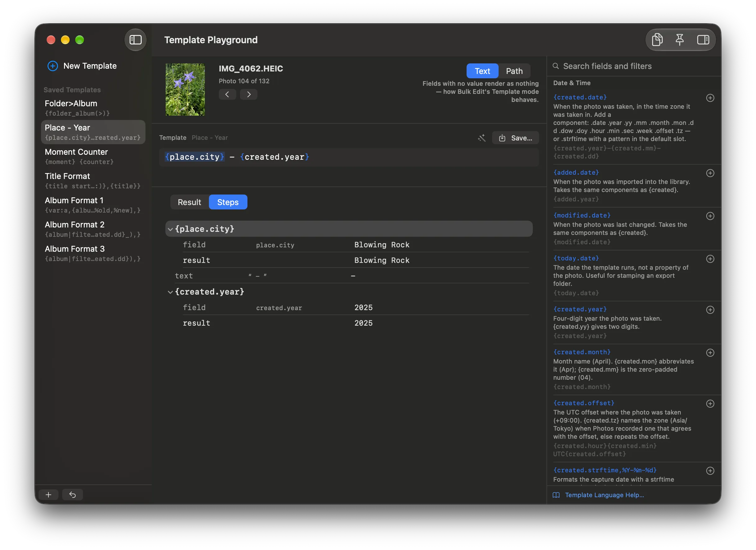
Task: Collapse the {place.city} step row
Action: coord(170,229)
